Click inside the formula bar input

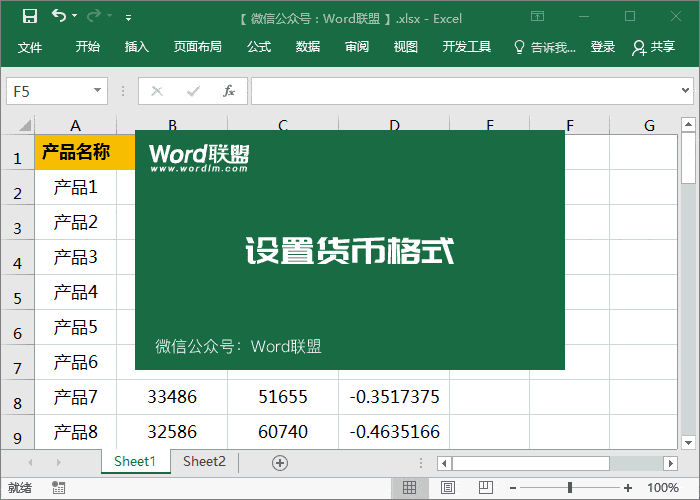coord(464,91)
